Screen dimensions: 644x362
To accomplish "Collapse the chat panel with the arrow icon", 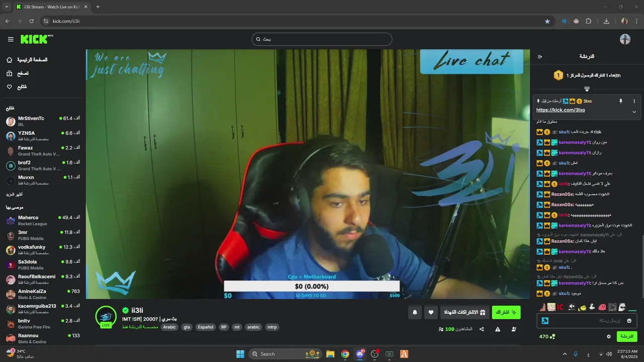I will tap(540, 57).
